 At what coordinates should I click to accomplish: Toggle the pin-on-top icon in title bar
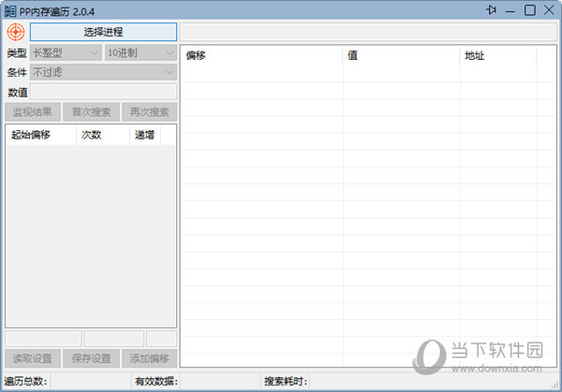491,10
